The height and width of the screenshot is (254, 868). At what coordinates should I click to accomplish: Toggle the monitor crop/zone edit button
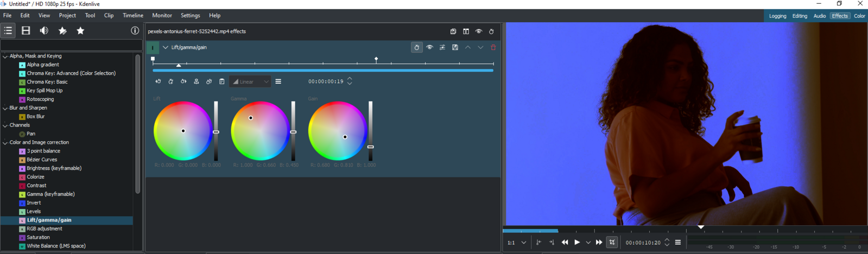[612, 243]
